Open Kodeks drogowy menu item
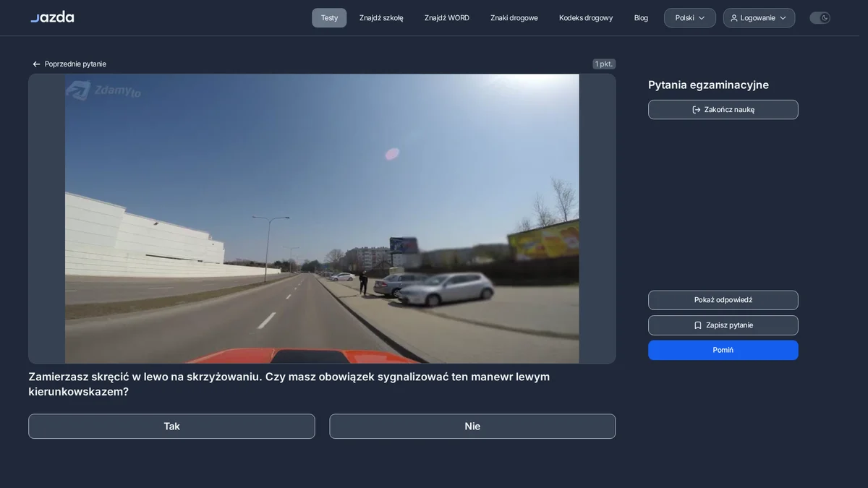This screenshot has width=868, height=488. coord(586,18)
